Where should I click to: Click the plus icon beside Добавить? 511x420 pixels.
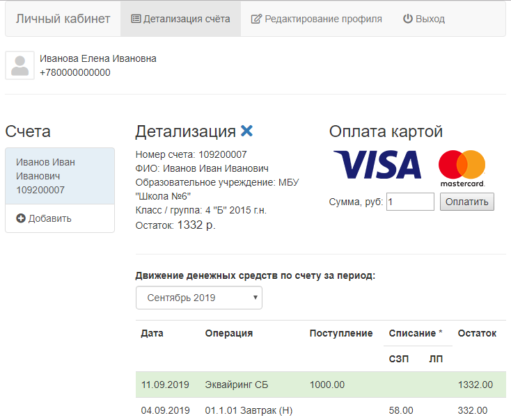tap(21, 218)
